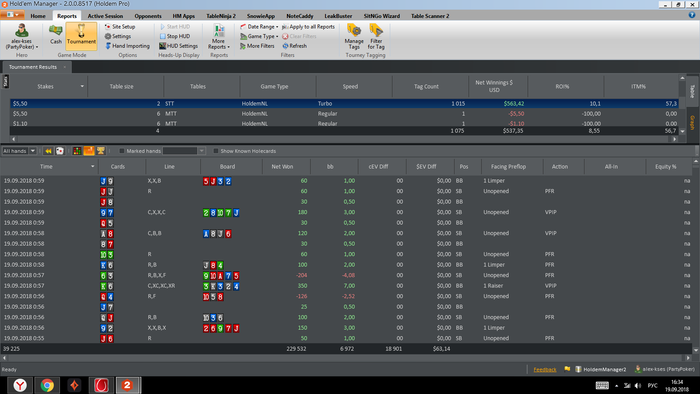Open the TableNinja 2 tab
The width and height of the screenshot is (700, 394).
coord(221,16)
